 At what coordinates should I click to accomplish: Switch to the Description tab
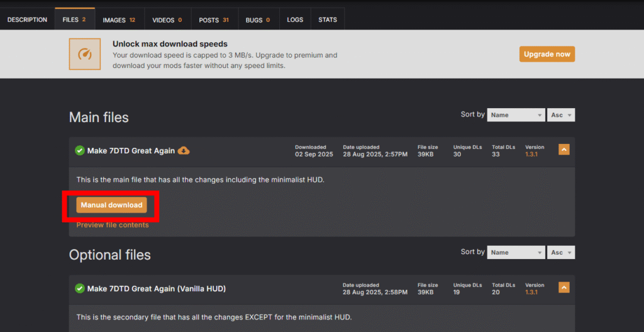point(27,19)
